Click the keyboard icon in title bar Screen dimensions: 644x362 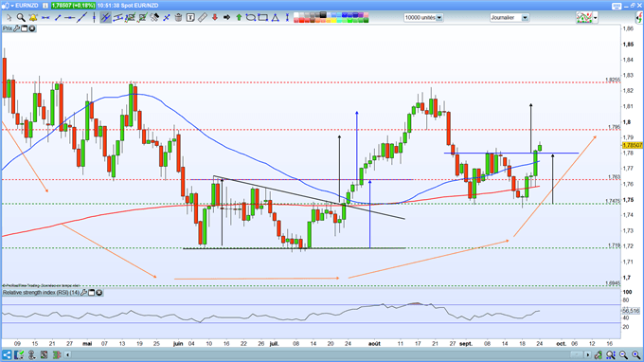tap(617, 6)
